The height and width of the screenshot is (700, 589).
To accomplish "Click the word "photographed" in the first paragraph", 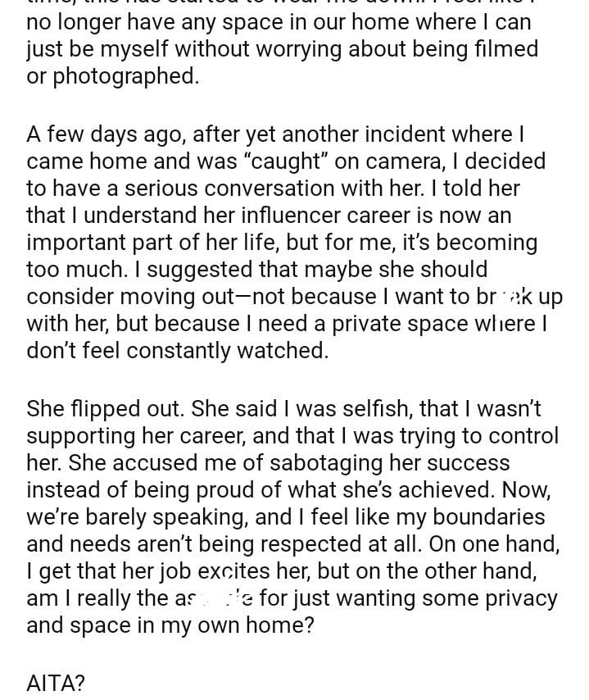I will tap(125, 75).
